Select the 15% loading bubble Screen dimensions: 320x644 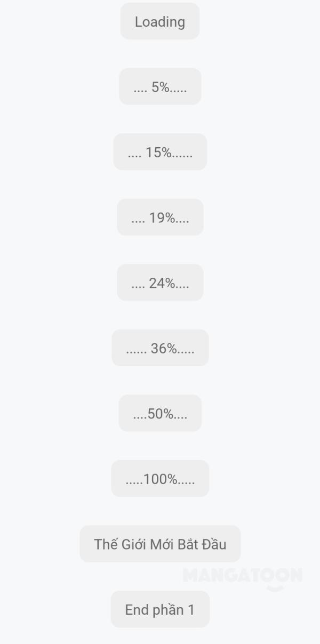coord(160,152)
